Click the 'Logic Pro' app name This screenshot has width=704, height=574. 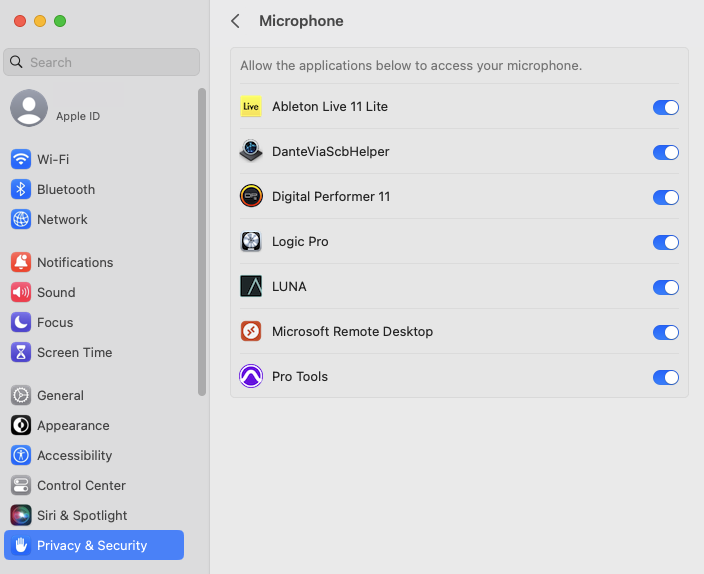[300, 242]
